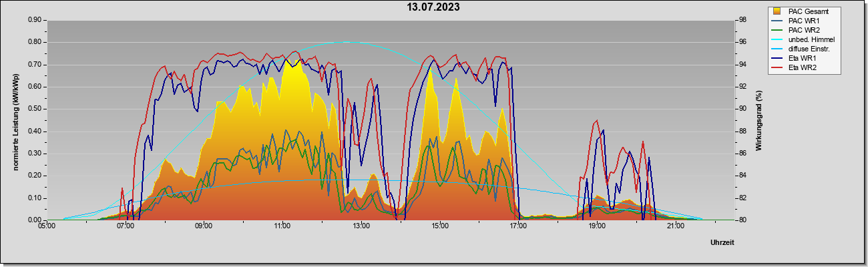Image resolution: width=868 pixels, height=267 pixels.
Task: Click the clear-sky curve peak near 12:30
Action: pyautogui.click(x=346, y=42)
